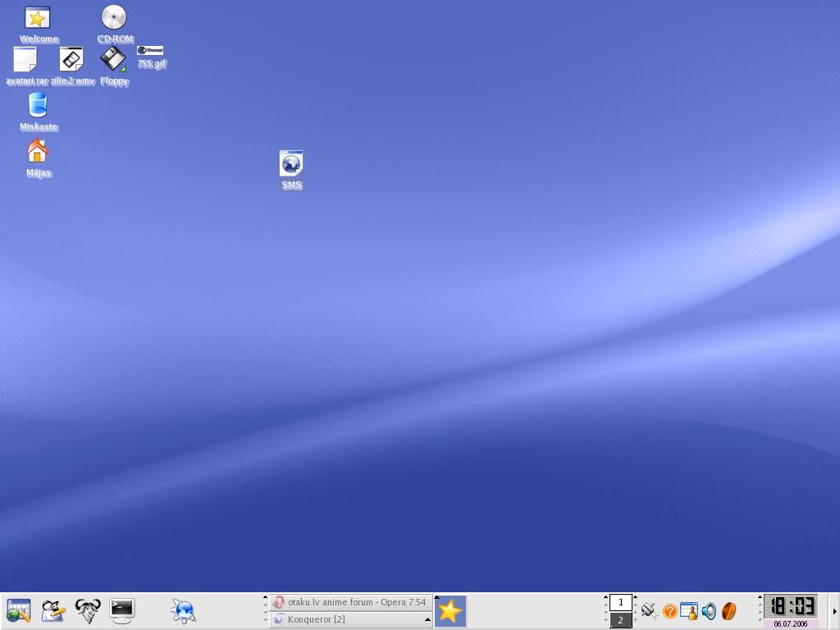Click the orange question mark tray icon
The image size is (840, 630).
click(x=669, y=611)
